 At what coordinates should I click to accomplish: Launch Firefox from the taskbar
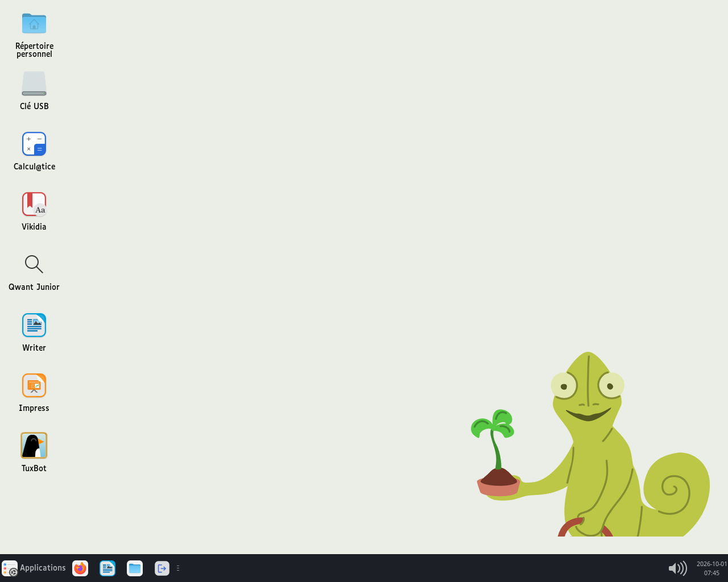[80, 568]
